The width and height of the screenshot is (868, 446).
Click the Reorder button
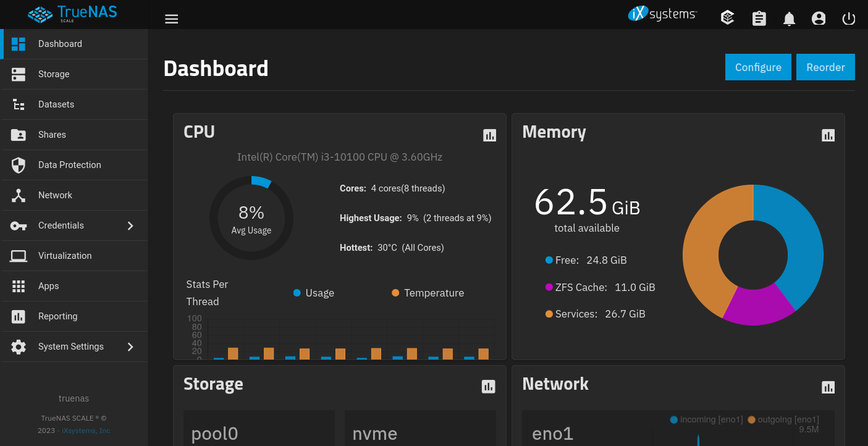825,67
